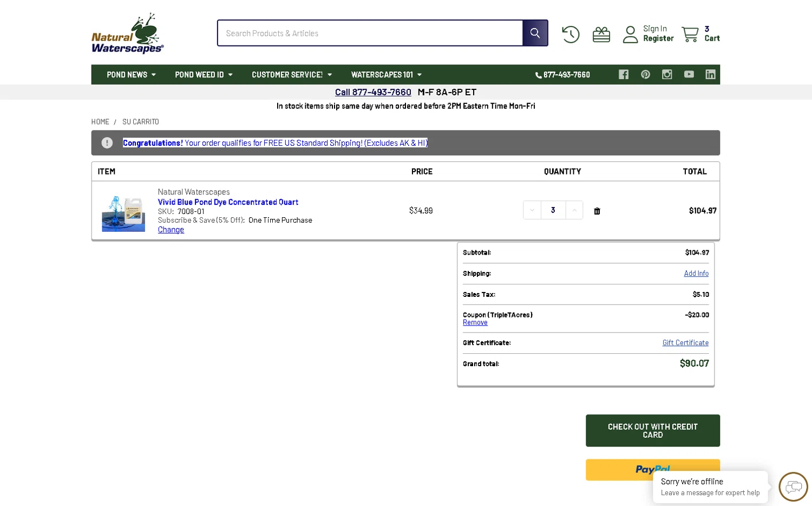The width and height of the screenshot is (812, 506).
Task: Click the Register link
Action: tap(658, 38)
